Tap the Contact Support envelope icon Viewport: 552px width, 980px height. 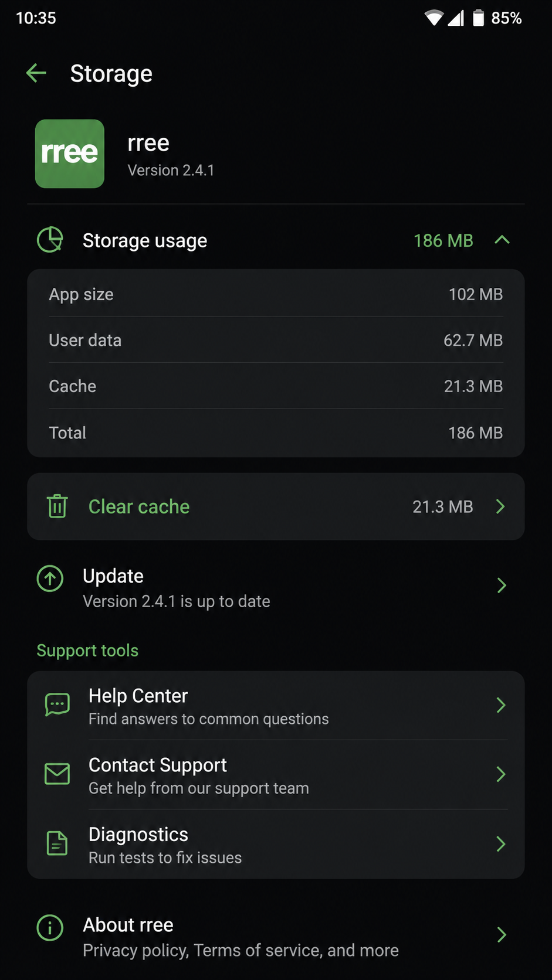point(57,774)
